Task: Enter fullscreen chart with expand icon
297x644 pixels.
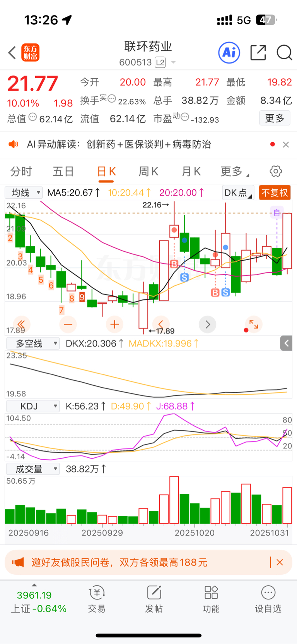Action: pyautogui.click(x=254, y=324)
